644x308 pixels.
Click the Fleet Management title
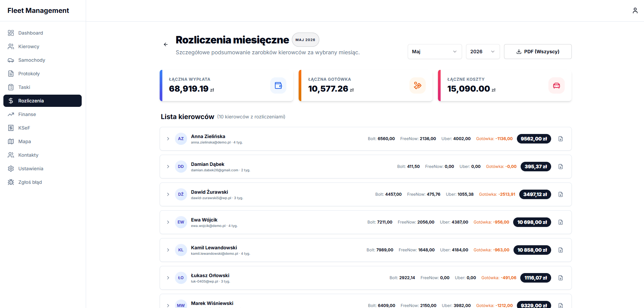[x=38, y=11]
